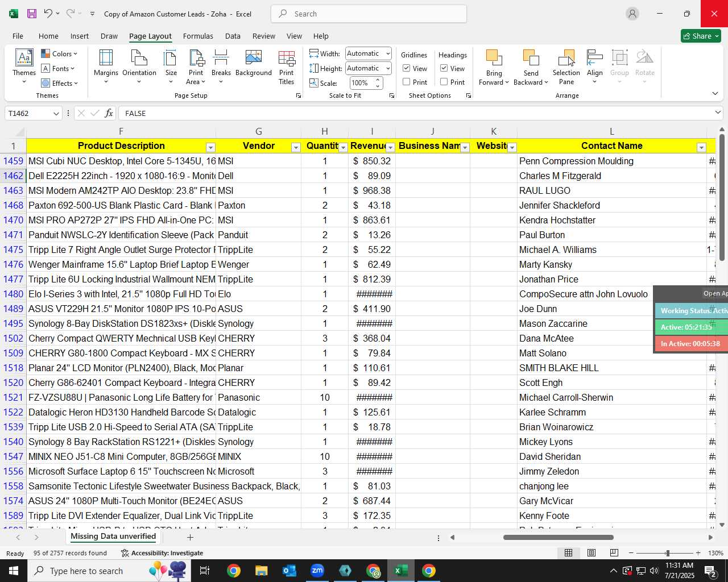Open the Vendor column filter dropdown
The image size is (728, 582).
[x=296, y=148]
